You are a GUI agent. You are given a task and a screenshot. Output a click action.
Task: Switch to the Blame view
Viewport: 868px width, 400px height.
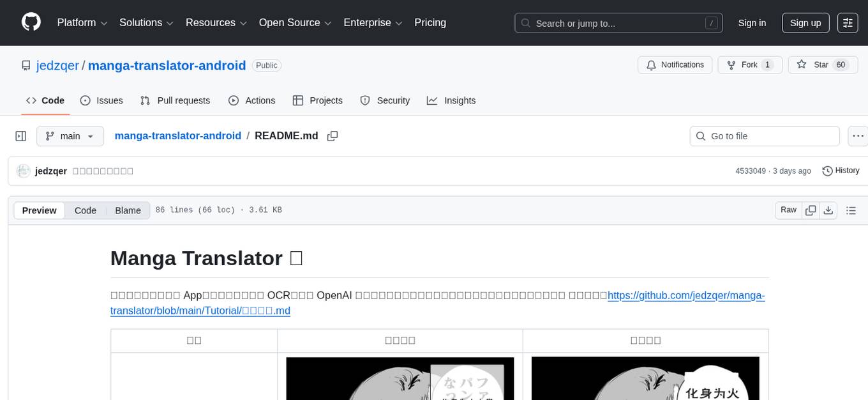128,210
